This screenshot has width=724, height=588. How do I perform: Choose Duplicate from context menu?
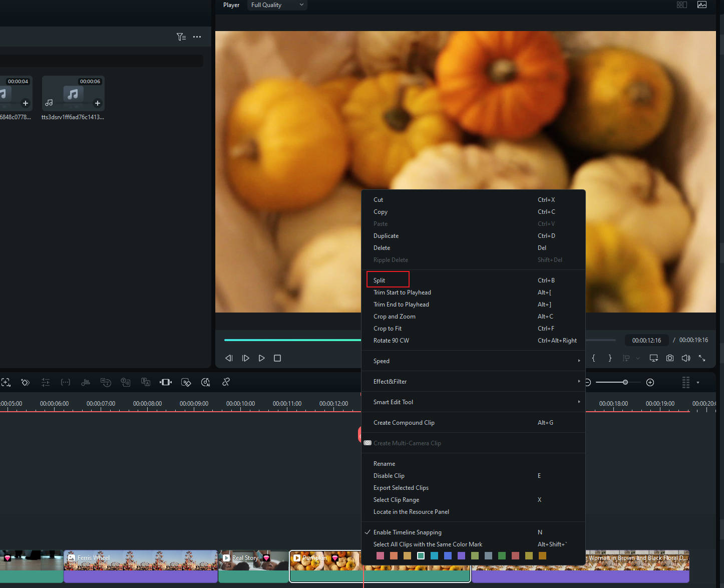point(473,236)
